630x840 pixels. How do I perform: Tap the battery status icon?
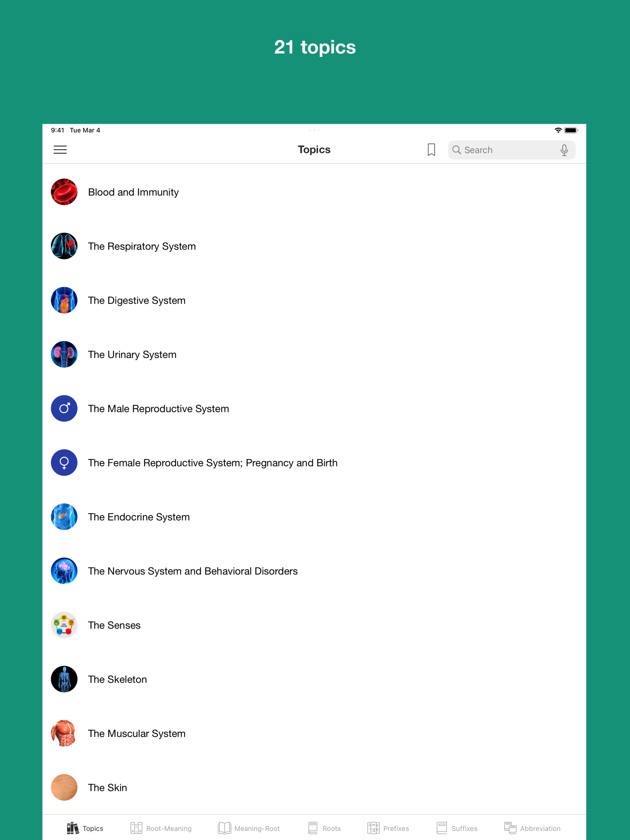pos(571,130)
